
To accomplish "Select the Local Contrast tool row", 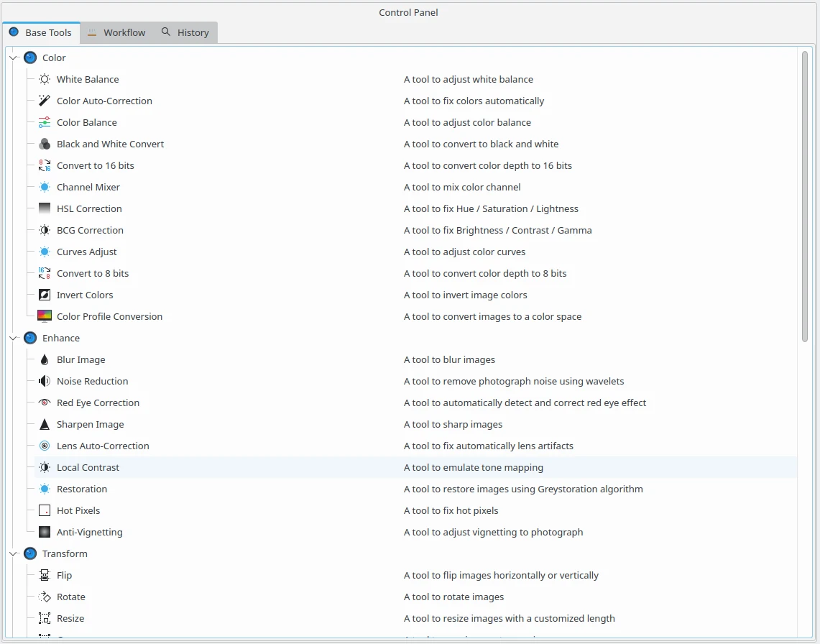I will point(88,467).
